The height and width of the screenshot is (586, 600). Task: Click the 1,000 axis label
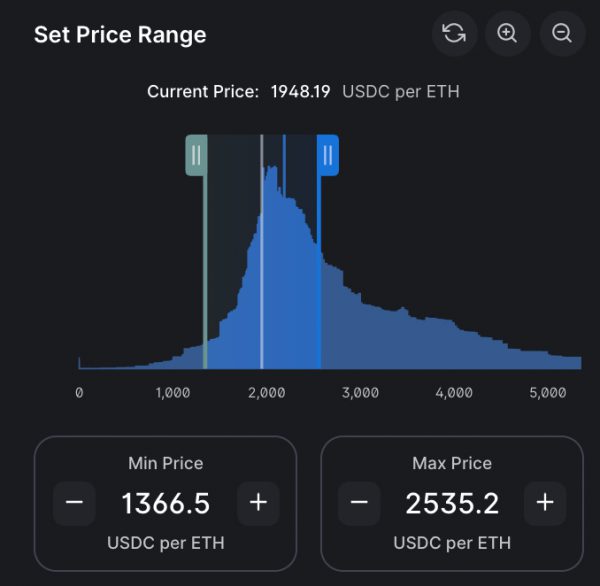pos(173,393)
